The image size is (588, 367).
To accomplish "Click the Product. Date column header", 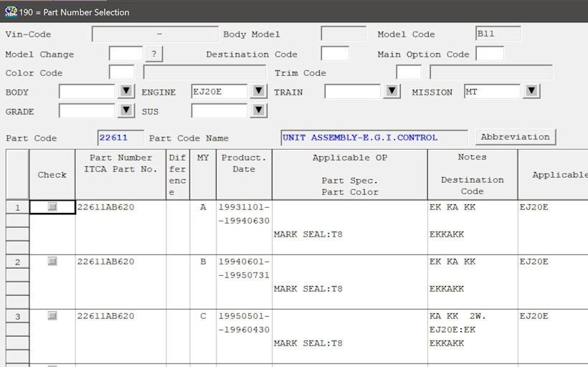I will click(244, 175).
